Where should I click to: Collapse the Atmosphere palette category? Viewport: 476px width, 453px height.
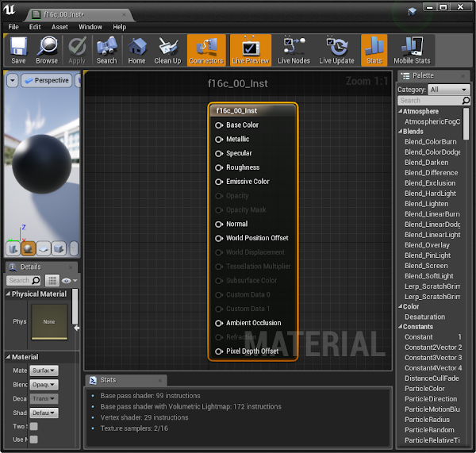[x=401, y=111]
